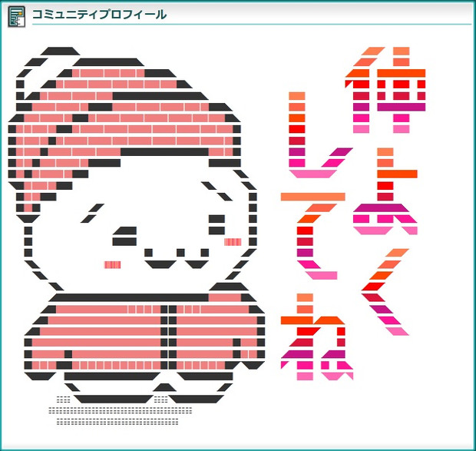Click the colorful 伸びてくれ vertical text art
This screenshot has width=476, height=451.
[353, 214]
